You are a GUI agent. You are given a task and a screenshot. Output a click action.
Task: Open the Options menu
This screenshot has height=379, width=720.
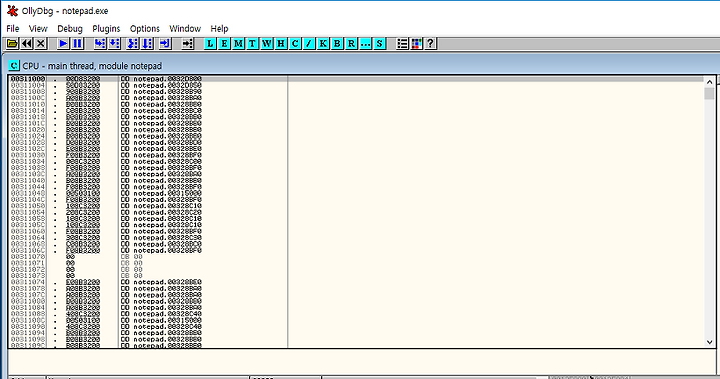tap(145, 28)
